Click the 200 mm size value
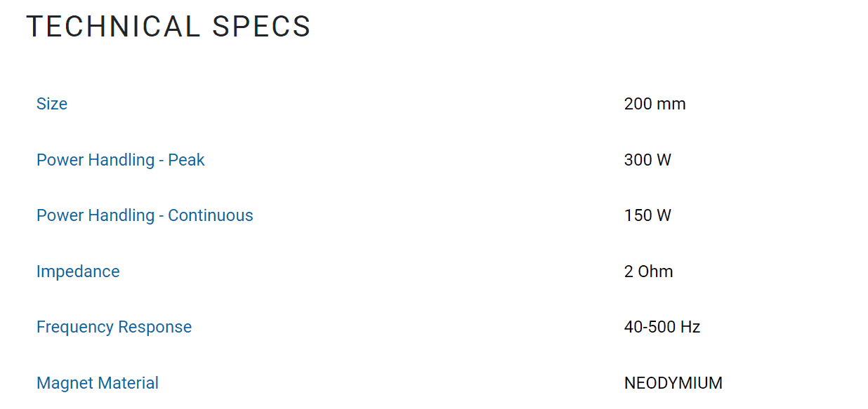The image size is (868, 409). tap(655, 104)
